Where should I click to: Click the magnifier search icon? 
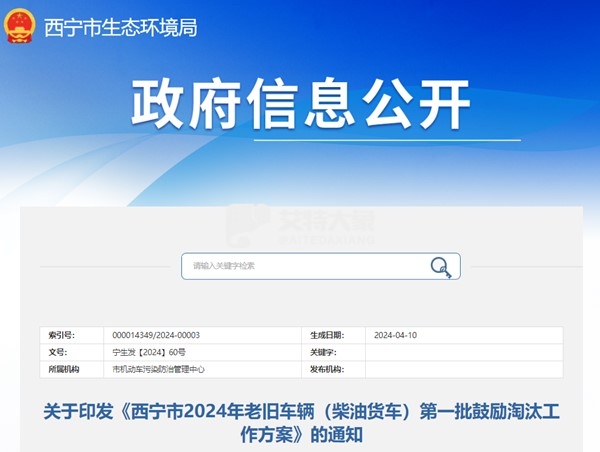[440, 266]
